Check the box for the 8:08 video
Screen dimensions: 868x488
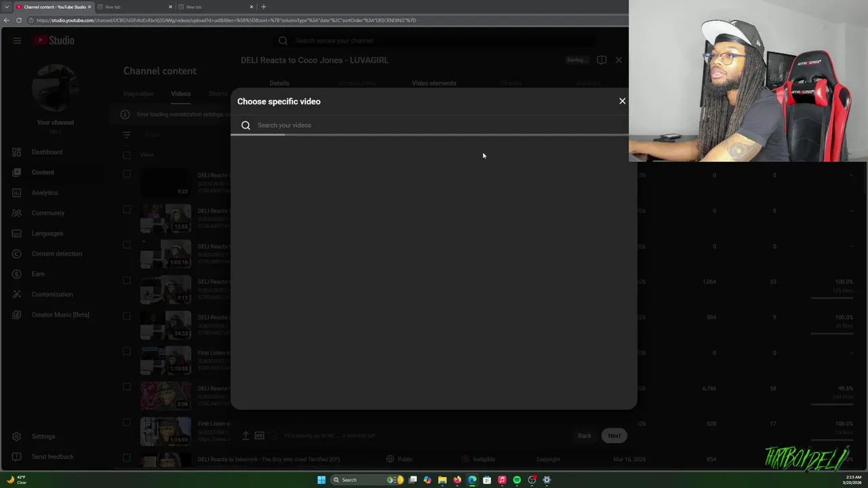pos(127,387)
